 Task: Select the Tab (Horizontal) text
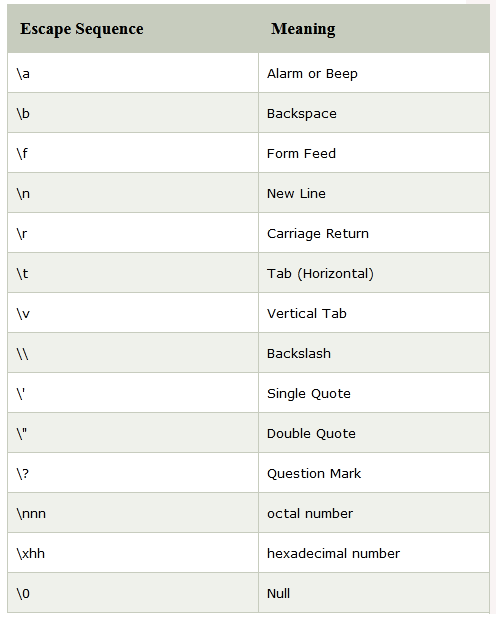320,273
